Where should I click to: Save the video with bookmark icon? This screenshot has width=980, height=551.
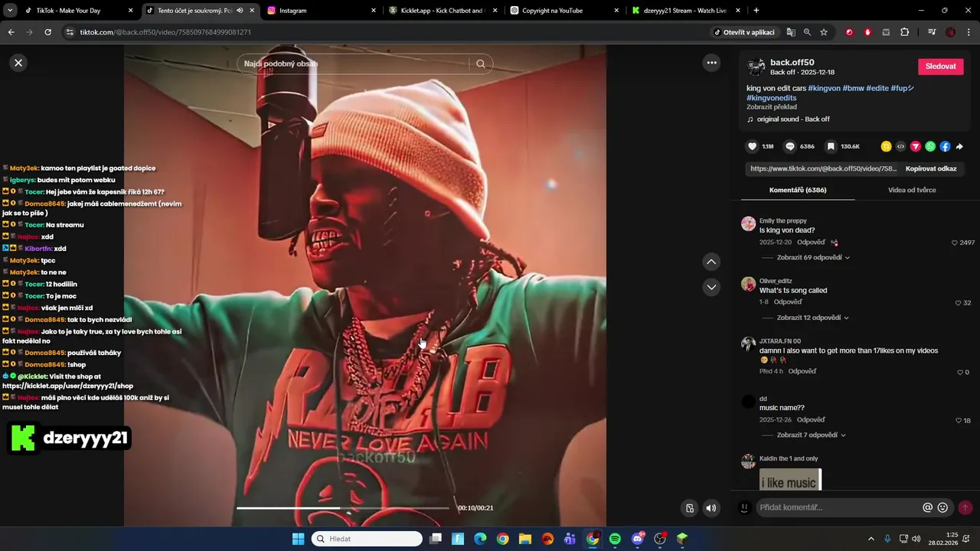[x=831, y=146]
